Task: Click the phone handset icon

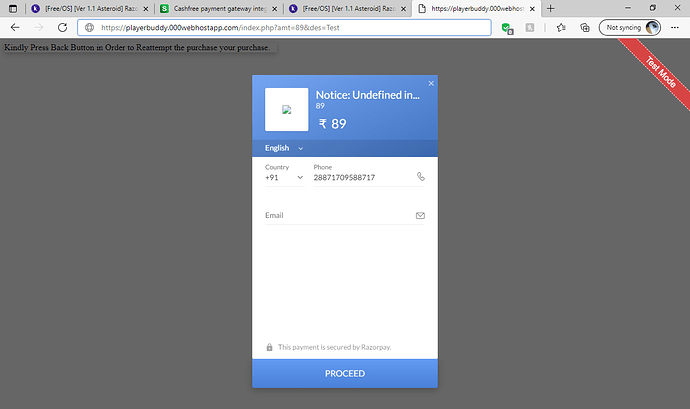Action: tap(421, 177)
